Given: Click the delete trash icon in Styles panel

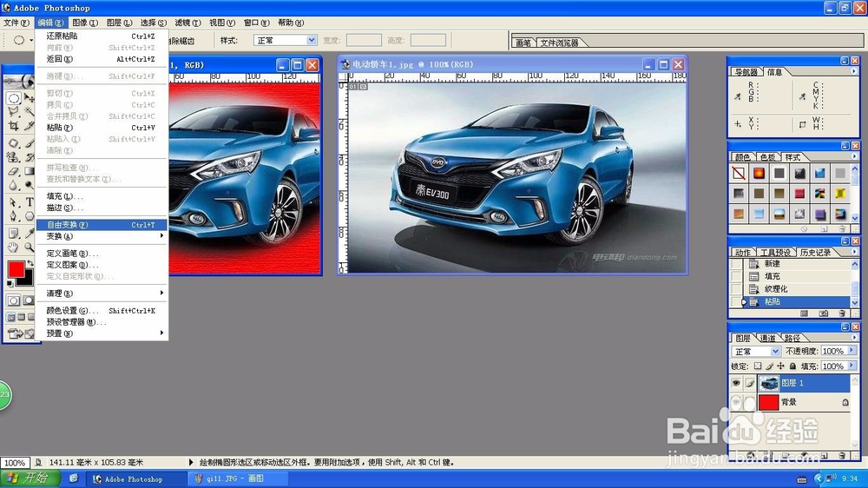Looking at the screenshot, I should [842, 228].
